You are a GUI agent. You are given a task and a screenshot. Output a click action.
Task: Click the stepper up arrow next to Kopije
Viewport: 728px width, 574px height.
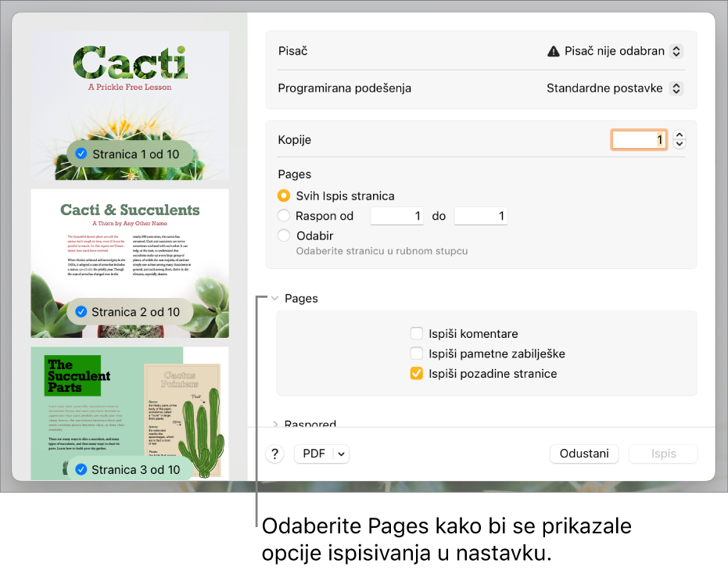[x=679, y=135]
